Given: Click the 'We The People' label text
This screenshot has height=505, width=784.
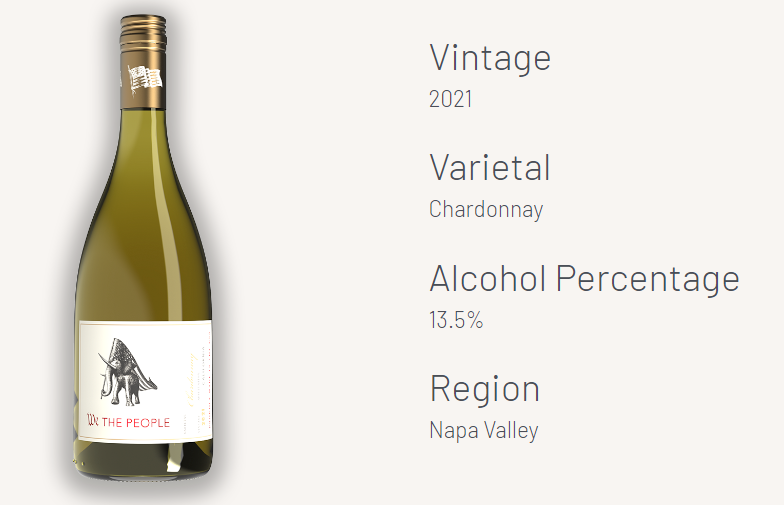Looking at the screenshot, I should 128,422.
